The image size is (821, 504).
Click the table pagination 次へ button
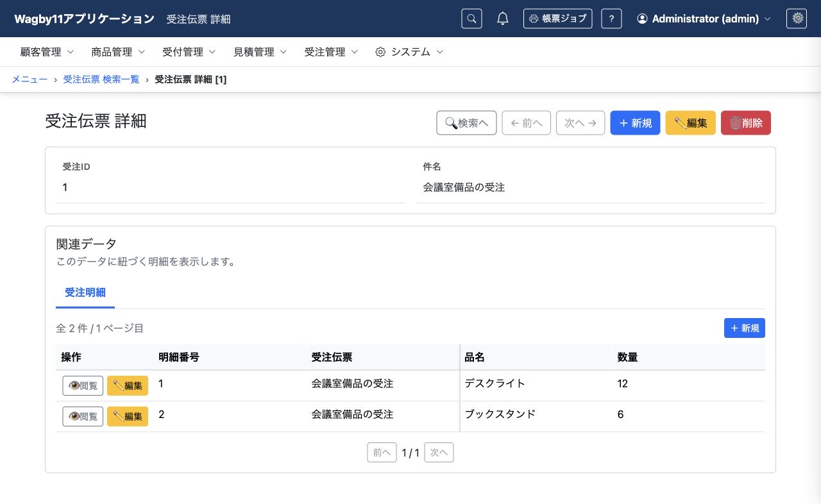439,453
